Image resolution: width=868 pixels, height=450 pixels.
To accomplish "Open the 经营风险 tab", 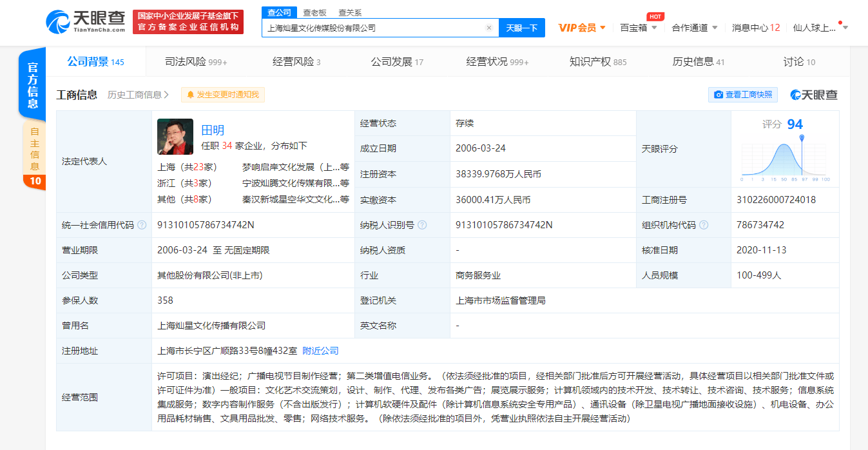I will 296,62.
